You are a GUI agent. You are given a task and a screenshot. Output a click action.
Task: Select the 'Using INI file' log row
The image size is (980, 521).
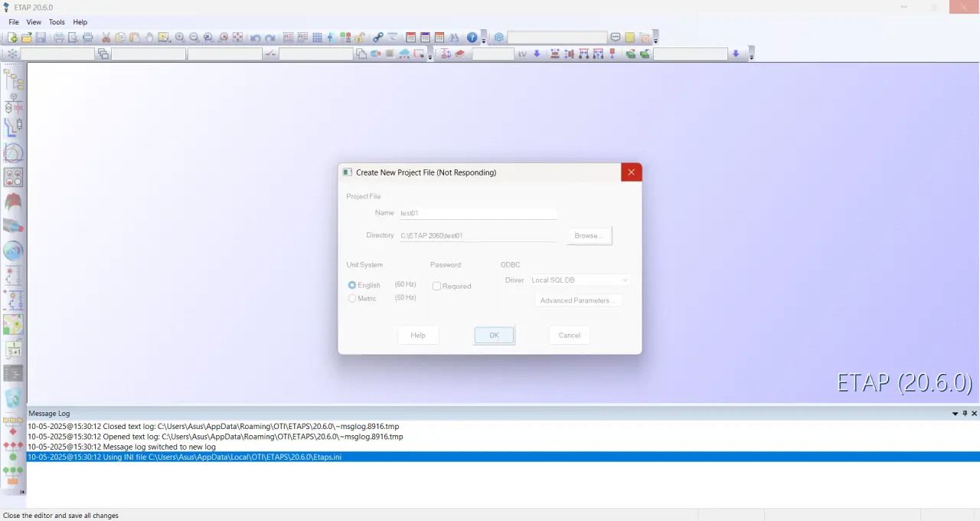[503, 457]
